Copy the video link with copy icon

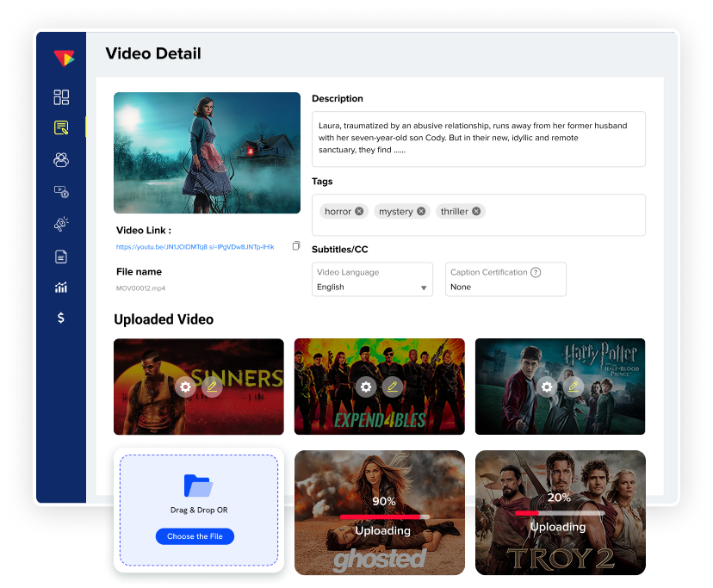point(295,246)
